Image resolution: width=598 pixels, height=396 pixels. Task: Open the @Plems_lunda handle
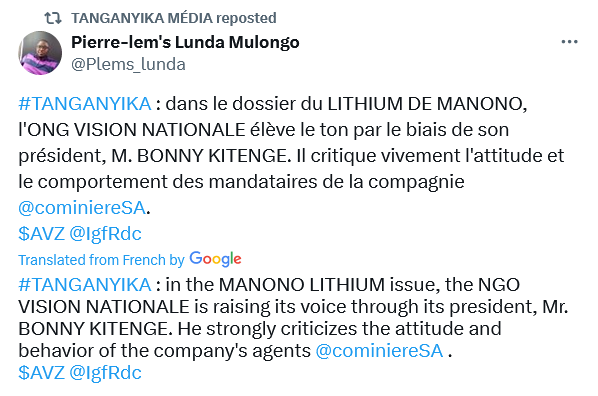point(128,64)
